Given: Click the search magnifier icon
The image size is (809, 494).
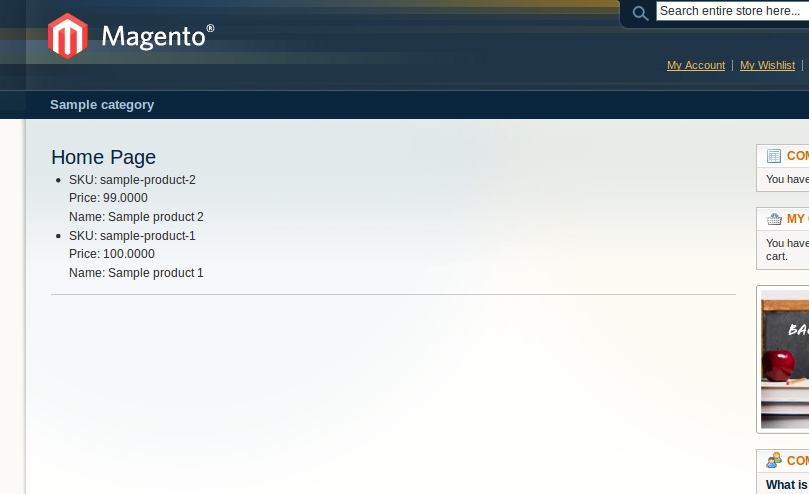Looking at the screenshot, I should click(640, 13).
